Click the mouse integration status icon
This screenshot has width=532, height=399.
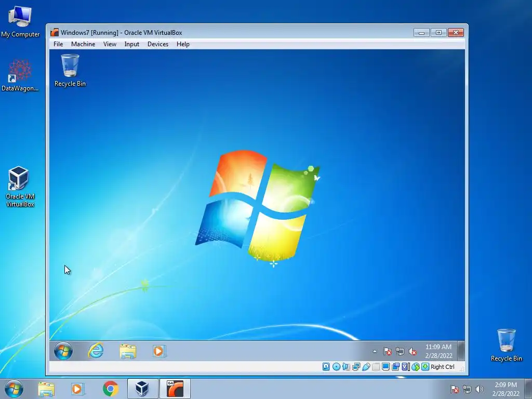tap(415, 367)
